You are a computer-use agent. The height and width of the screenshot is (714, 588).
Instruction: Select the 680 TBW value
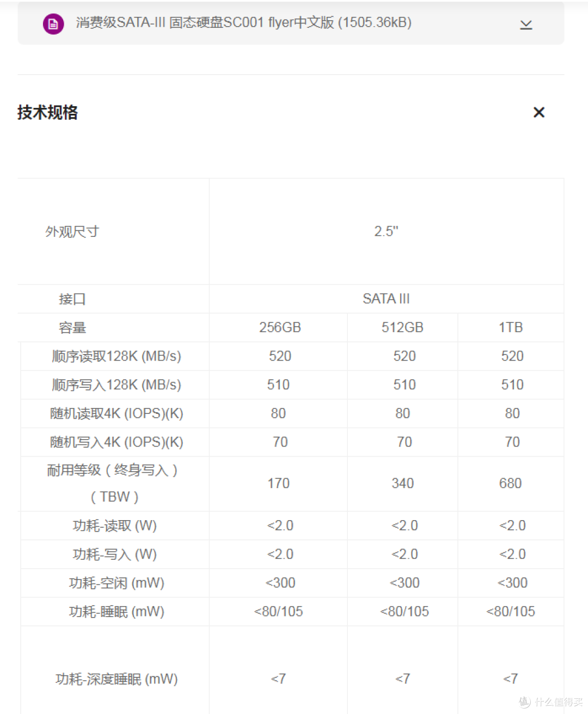click(x=511, y=484)
